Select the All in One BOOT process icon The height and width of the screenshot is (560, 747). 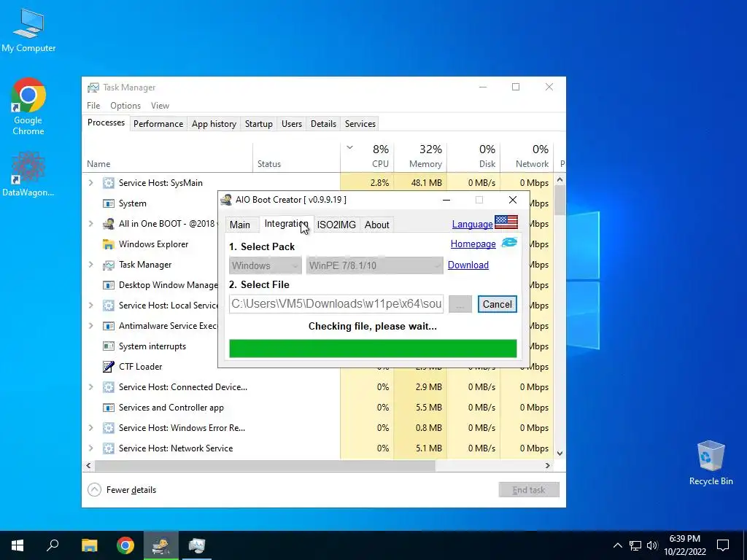click(x=109, y=224)
